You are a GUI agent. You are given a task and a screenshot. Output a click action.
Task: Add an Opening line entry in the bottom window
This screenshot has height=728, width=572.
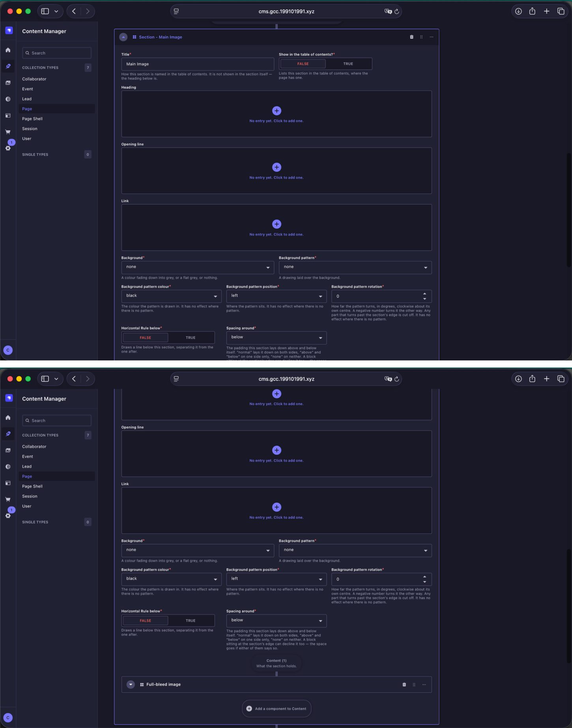click(x=277, y=450)
